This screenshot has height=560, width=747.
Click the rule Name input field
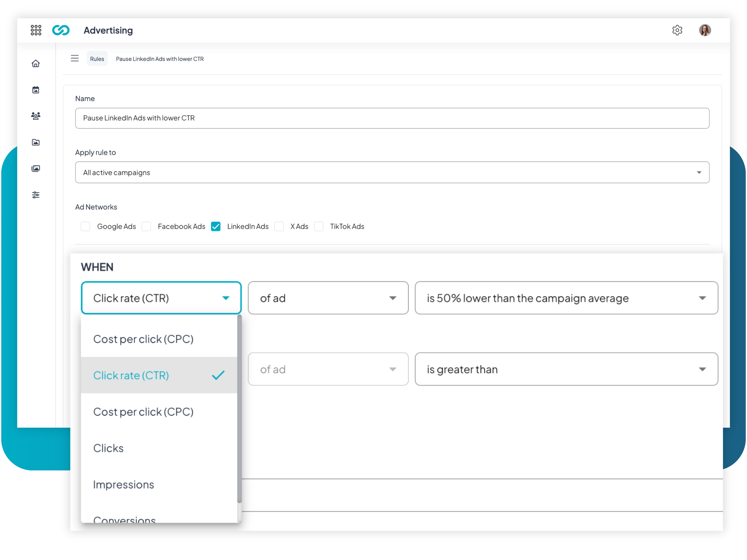point(392,118)
